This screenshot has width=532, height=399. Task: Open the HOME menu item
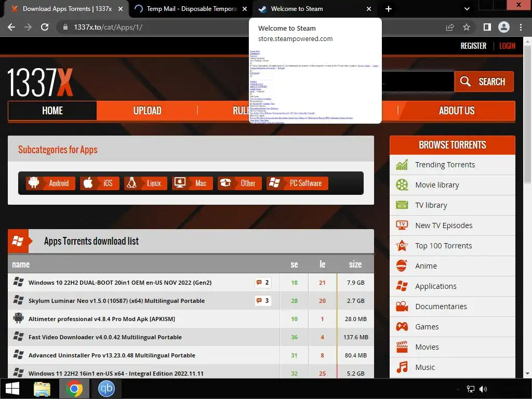coord(52,111)
